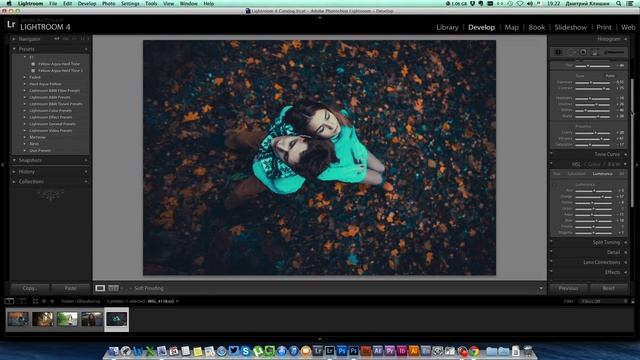Open toolbar content dropdown arrow
The width and height of the screenshot is (640, 360).
click(x=541, y=289)
